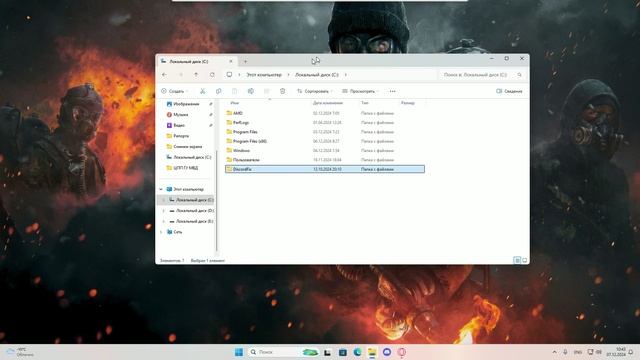Click the Delete trash icon
Image resolution: width=640 pixels, height=360 pixels.
pos(282,91)
